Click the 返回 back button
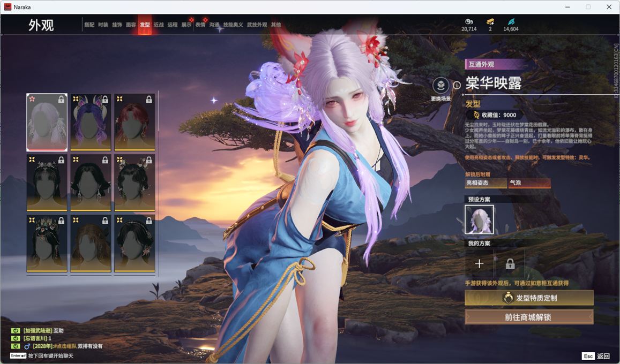 [x=603, y=356]
